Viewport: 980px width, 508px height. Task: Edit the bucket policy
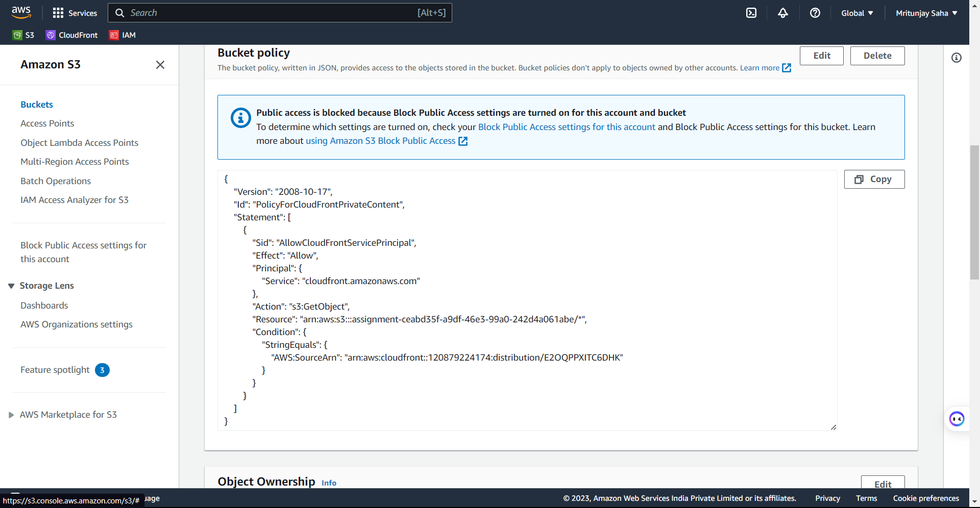point(821,56)
